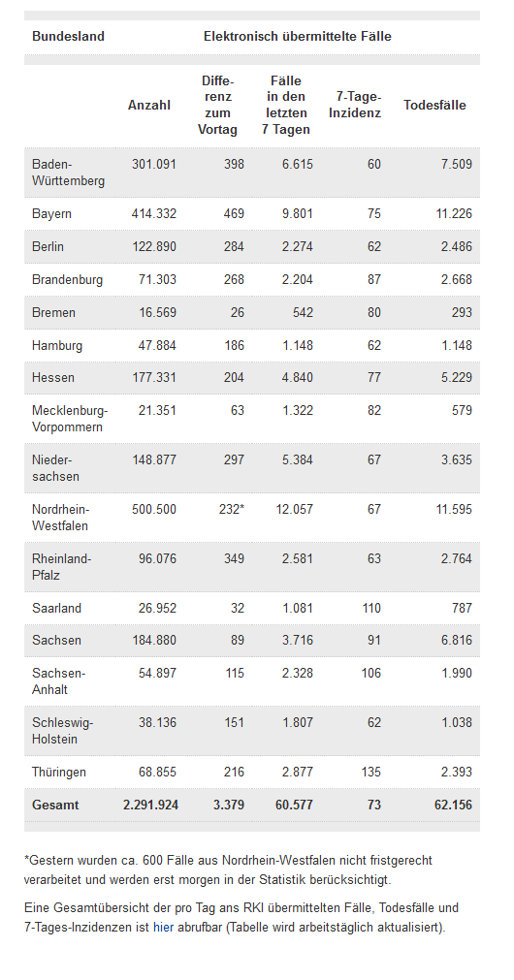Select the "Elektronisch übermittelte Fälle" header
Screen dimensions: 514x980
298,36
